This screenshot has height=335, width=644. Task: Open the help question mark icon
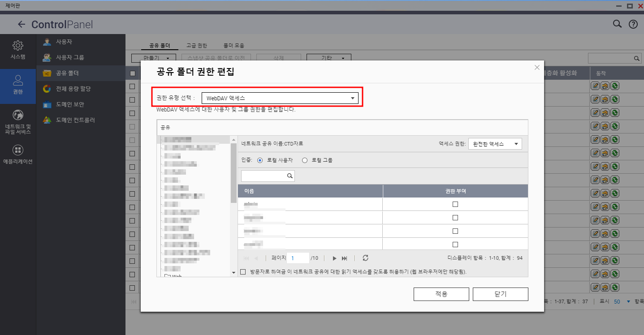pyautogui.click(x=633, y=24)
